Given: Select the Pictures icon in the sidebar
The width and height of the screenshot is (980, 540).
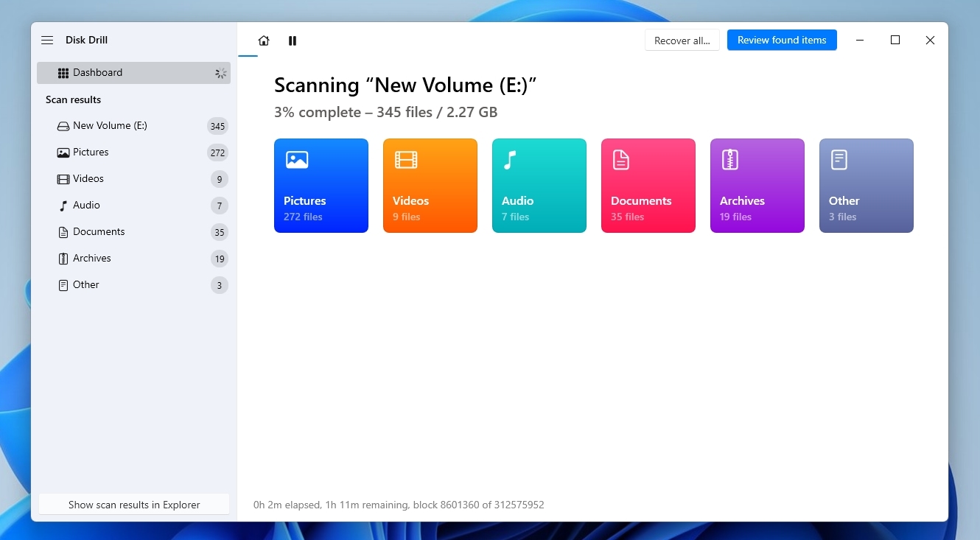Looking at the screenshot, I should pyautogui.click(x=63, y=152).
